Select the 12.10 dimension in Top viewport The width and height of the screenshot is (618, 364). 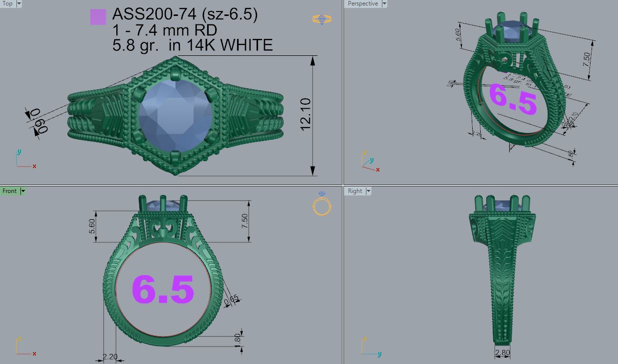click(306, 114)
